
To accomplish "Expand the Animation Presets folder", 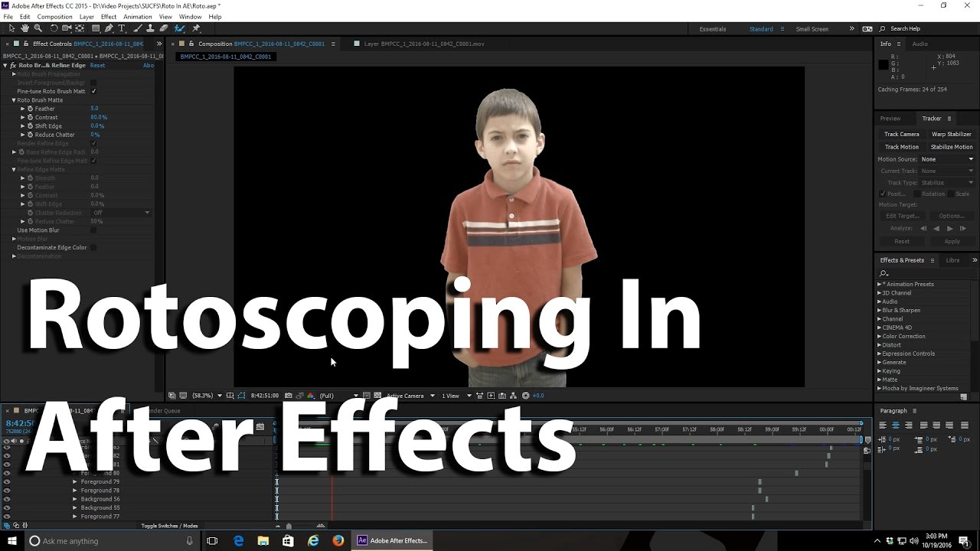I will pos(879,284).
